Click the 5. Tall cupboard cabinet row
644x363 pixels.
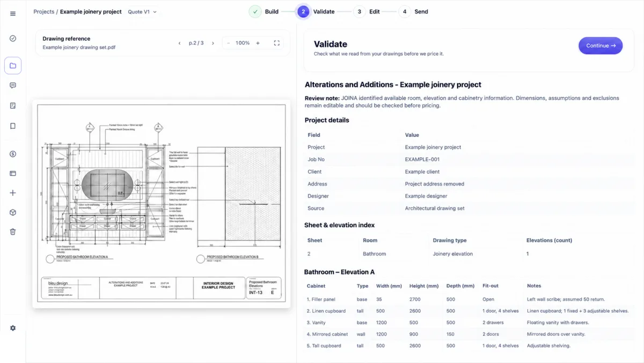pyautogui.click(x=470, y=346)
